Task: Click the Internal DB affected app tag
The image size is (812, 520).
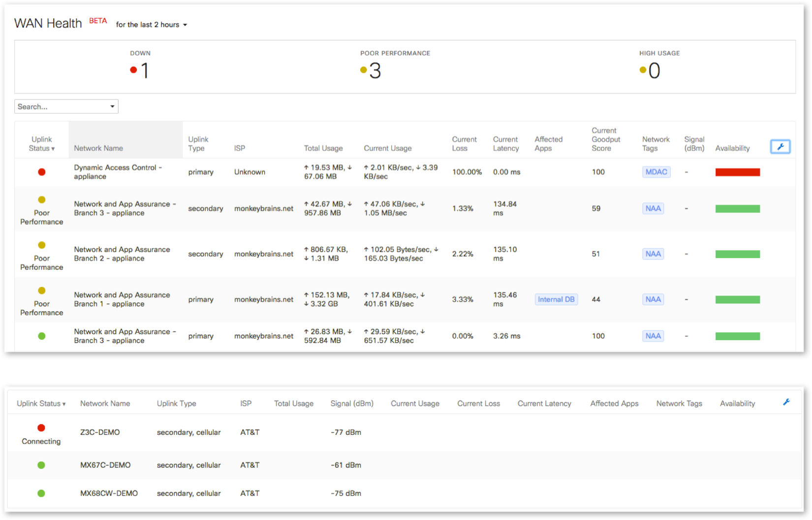Action: 556,299
